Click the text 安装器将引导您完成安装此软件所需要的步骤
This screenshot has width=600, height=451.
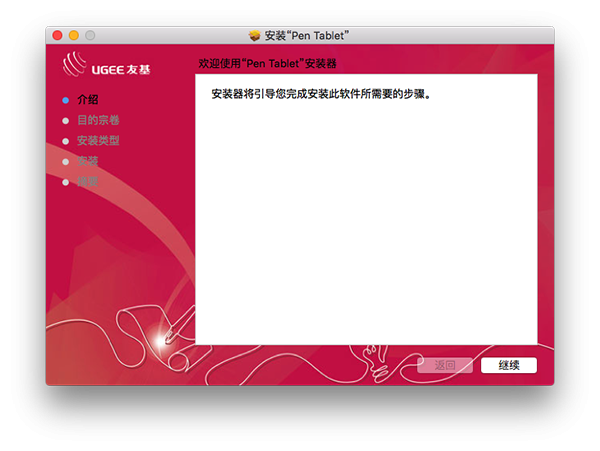pos(321,94)
